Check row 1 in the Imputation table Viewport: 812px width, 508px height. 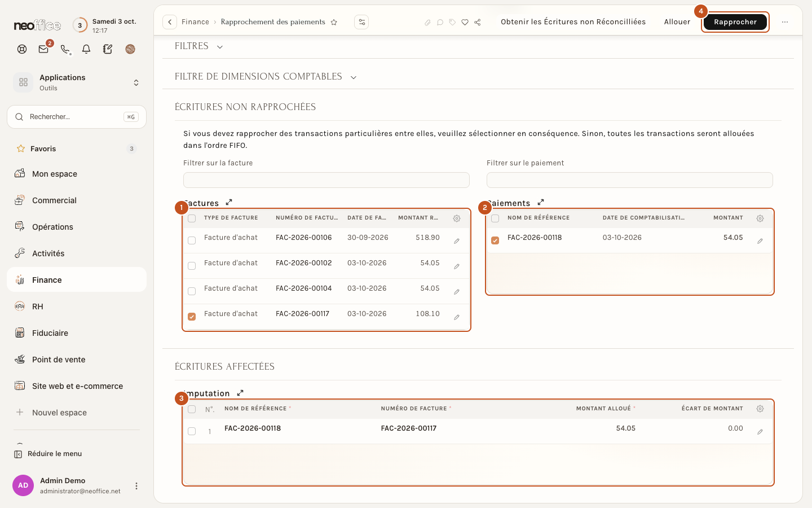pyautogui.click(x=192, y=431)
